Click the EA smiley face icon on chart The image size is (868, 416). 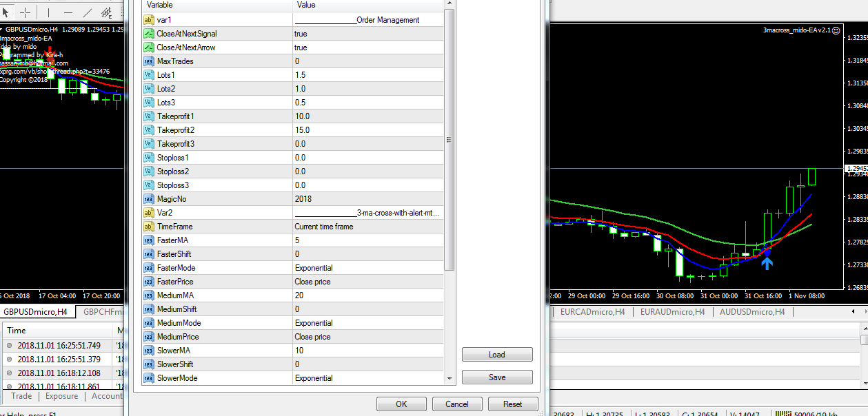pos(836,30)
